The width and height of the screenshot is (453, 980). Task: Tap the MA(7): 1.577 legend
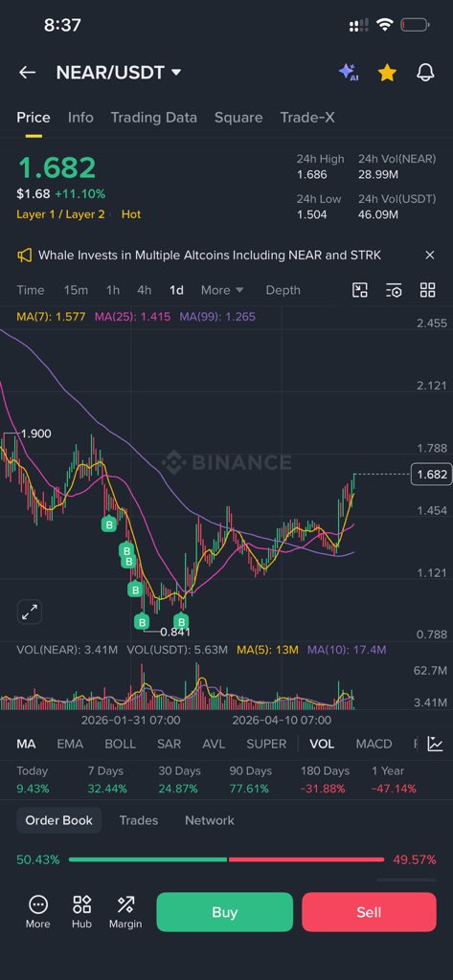point(52,317)
